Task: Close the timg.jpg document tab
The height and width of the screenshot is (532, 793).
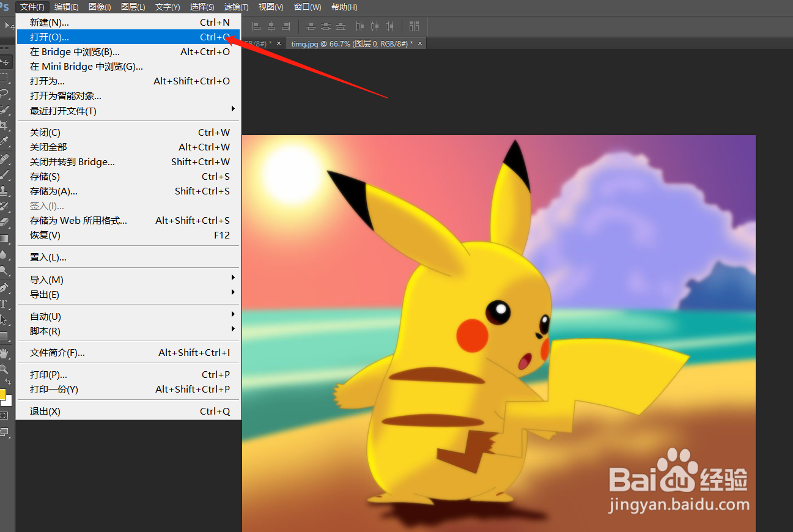Action: [x=420, y=43]
